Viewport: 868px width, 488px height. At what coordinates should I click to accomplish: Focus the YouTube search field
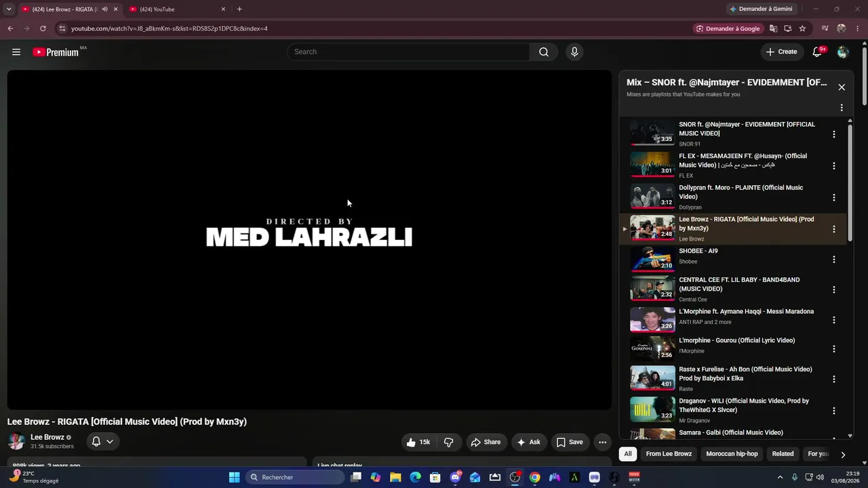[408, 52]
